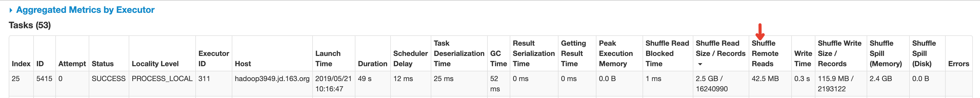Sort by the Host column header
The image size is (980, 98).
pyautogui.click(x=243, y=64)
